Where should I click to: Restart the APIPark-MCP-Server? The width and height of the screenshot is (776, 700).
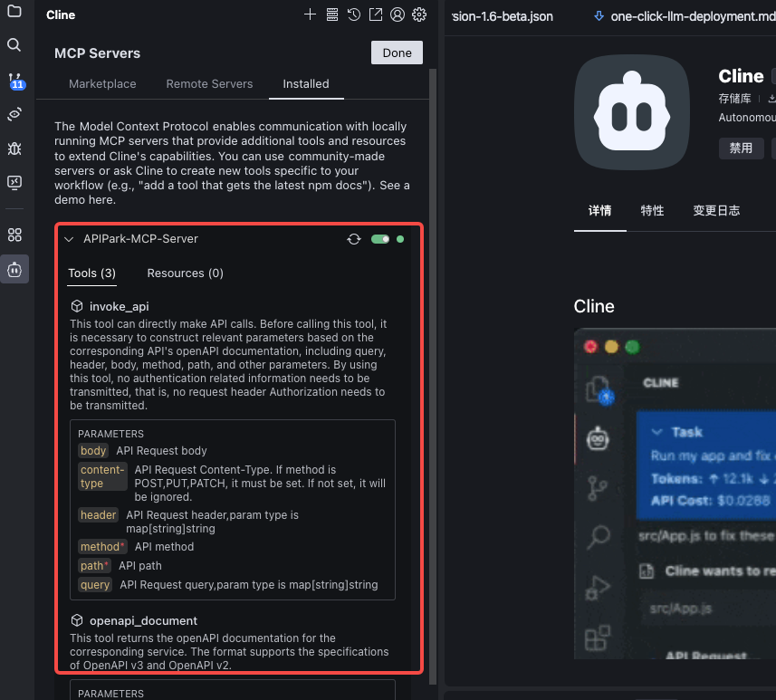(x=354, y=239)
